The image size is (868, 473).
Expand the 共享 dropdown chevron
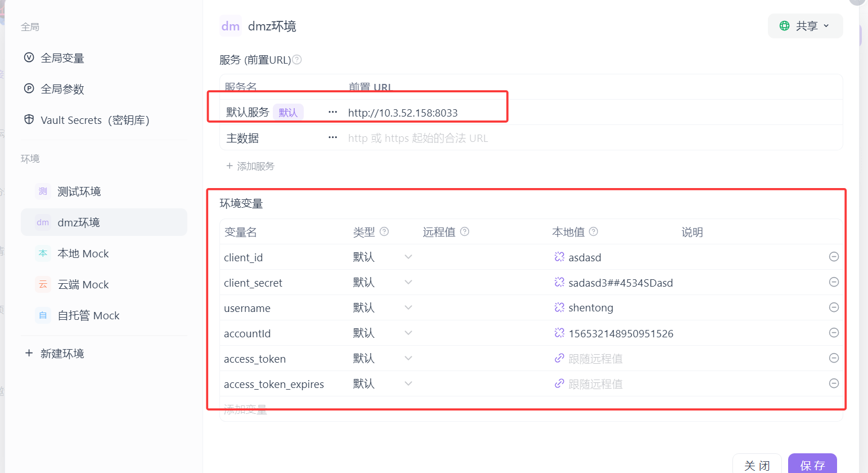pos(826,25)
